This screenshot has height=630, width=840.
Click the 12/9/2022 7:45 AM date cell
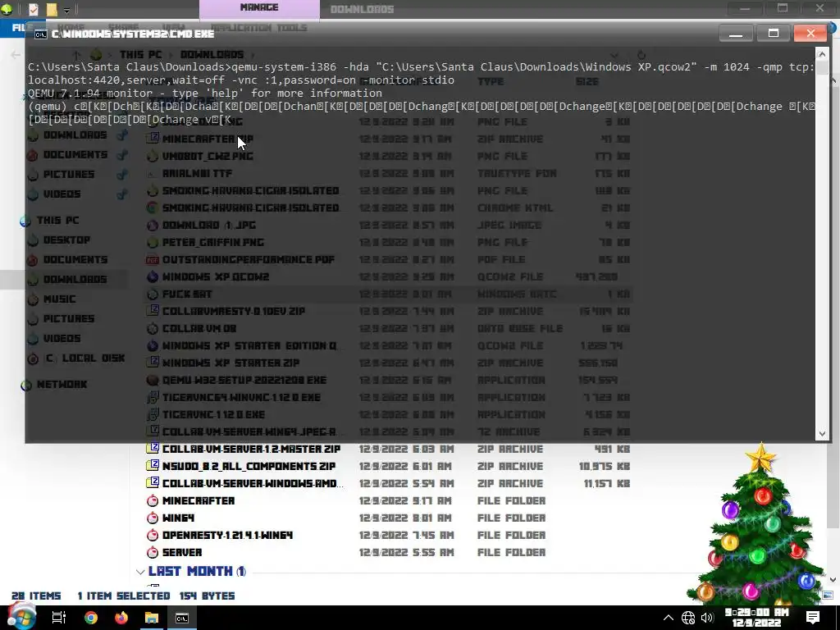(407, 535)
